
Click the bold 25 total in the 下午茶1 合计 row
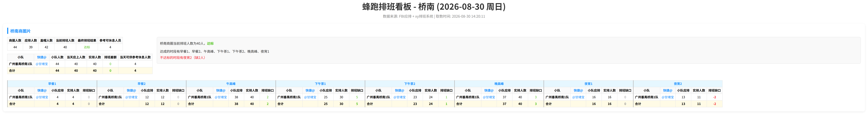coord(325,104)
